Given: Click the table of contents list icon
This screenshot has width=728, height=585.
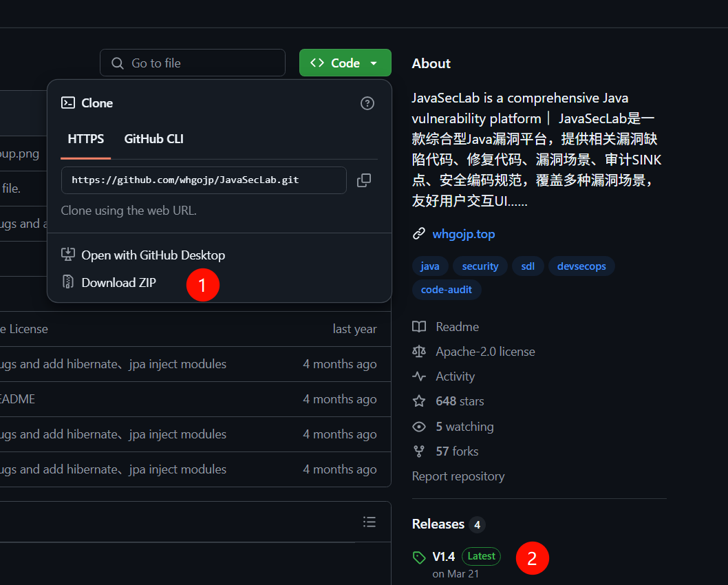Looking at the screenshot, I should pos(370,522).
